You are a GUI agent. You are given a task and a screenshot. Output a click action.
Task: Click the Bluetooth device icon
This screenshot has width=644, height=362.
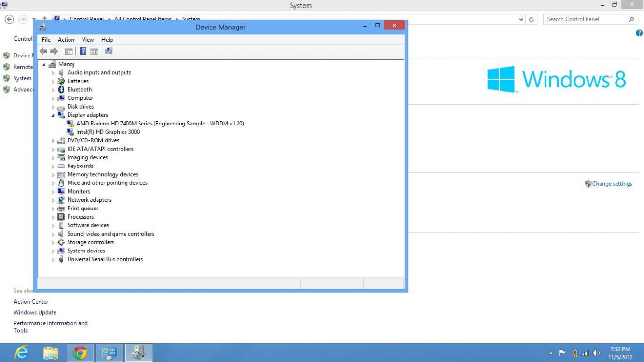coord(61,90)
